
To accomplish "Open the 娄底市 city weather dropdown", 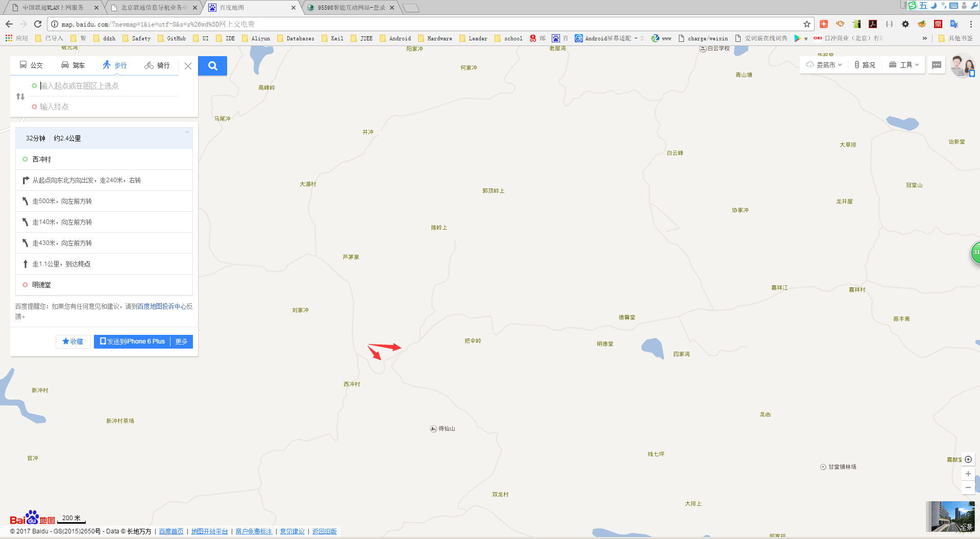I will (824, 65).
